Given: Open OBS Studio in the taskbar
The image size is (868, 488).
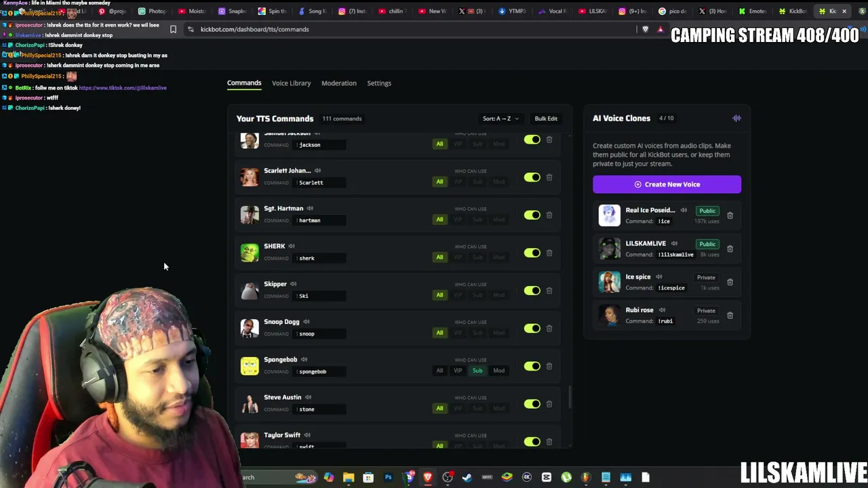Looking at the screenshot, I should pos(448,477).
